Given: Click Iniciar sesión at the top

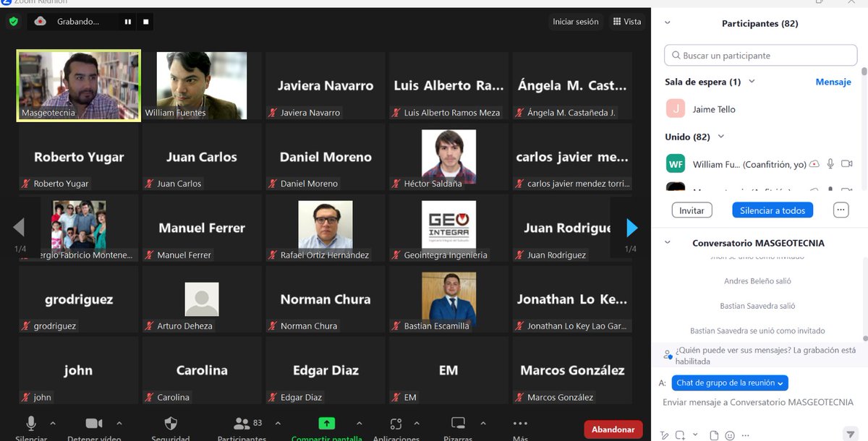Looking at the screenshot, I should tap(575, 22).
